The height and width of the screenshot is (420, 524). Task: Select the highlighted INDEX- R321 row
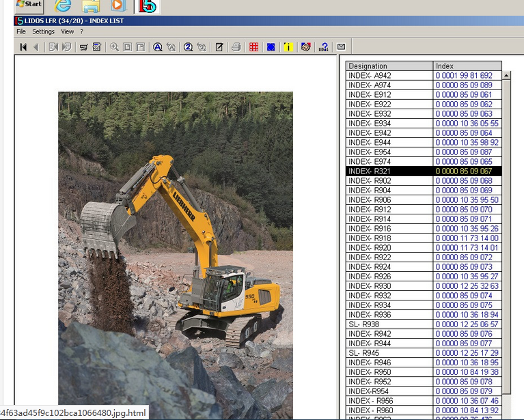point(389,171)
